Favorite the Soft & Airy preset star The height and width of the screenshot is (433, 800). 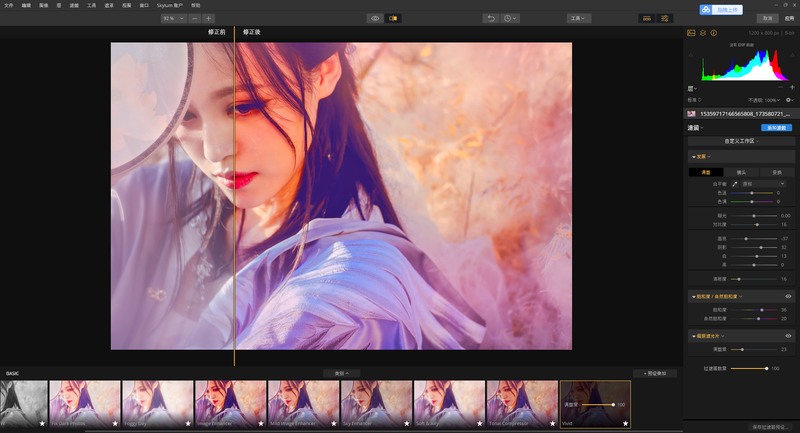(480, 423)
